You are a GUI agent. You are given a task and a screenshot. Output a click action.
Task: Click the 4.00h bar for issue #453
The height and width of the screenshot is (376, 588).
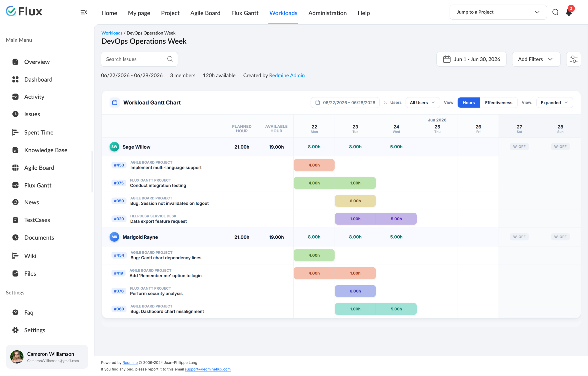pyautogui.click(x=314, y=165)
